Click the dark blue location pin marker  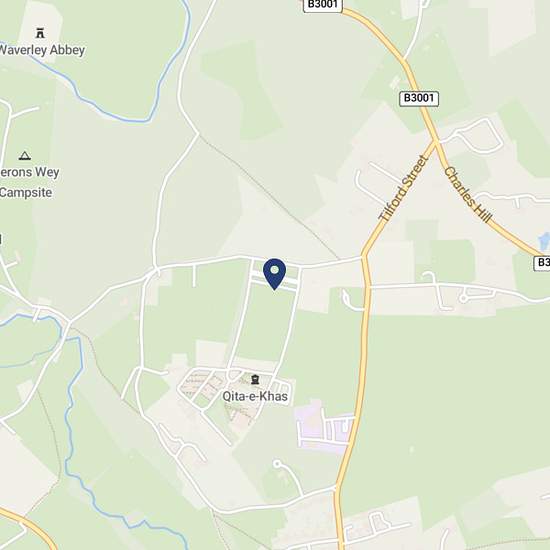(275, 274)
